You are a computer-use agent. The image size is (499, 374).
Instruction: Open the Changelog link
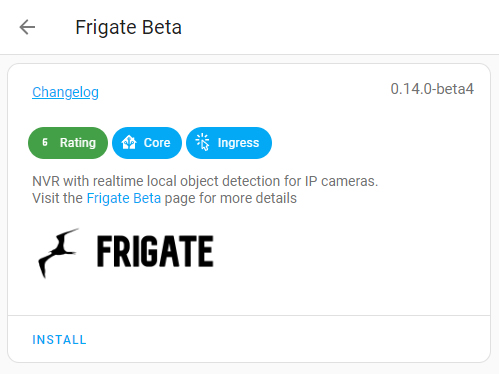click(x=65, y=92)
